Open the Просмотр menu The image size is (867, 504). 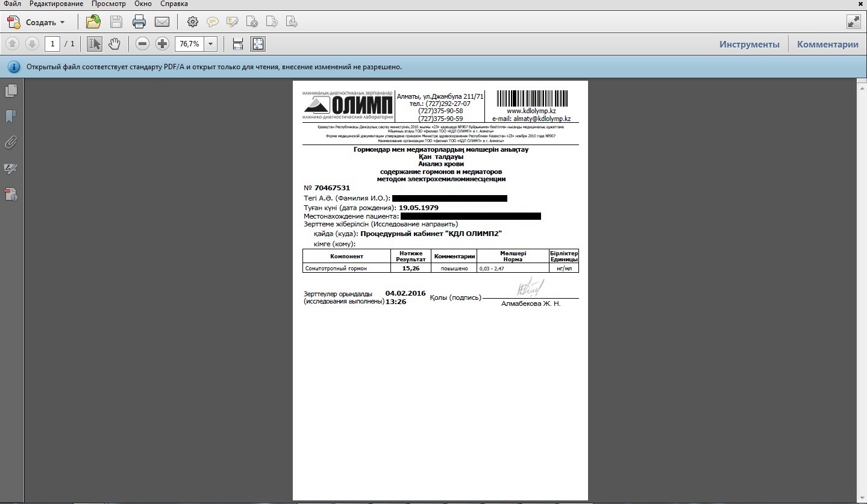click(108, 4)
